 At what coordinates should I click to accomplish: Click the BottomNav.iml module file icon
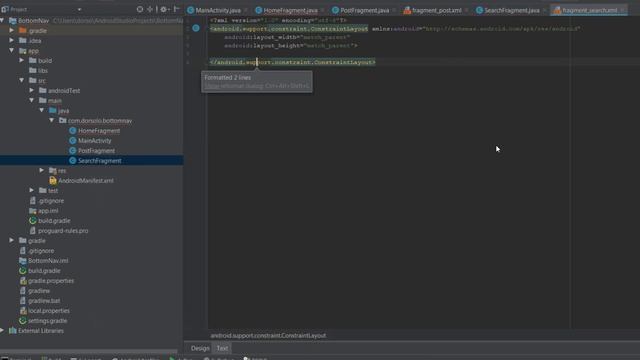click(x=23, y=260)
